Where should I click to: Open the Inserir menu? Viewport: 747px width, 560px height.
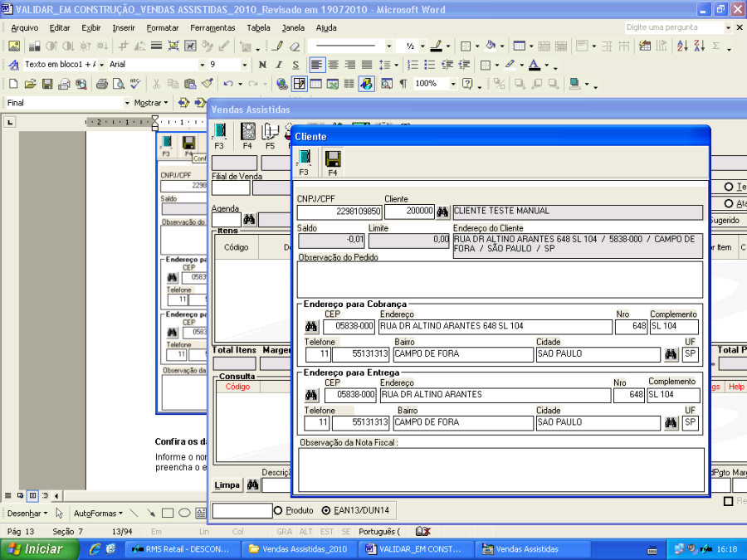(x=124, y=28)
